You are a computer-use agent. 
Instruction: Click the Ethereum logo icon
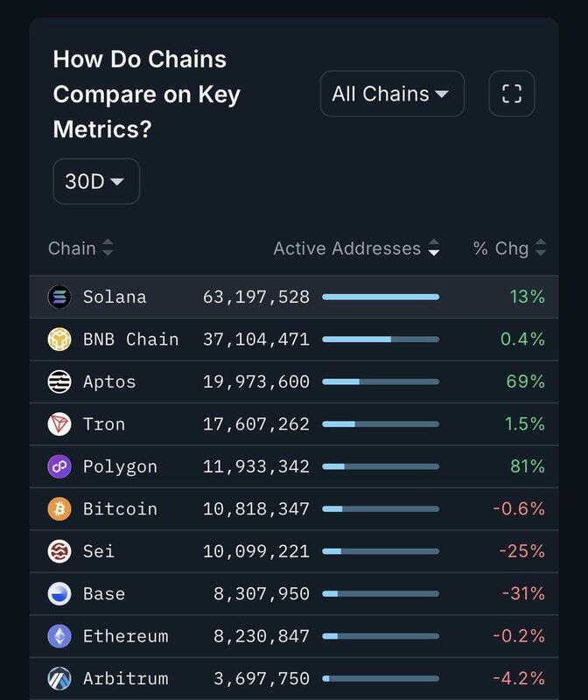59,636
